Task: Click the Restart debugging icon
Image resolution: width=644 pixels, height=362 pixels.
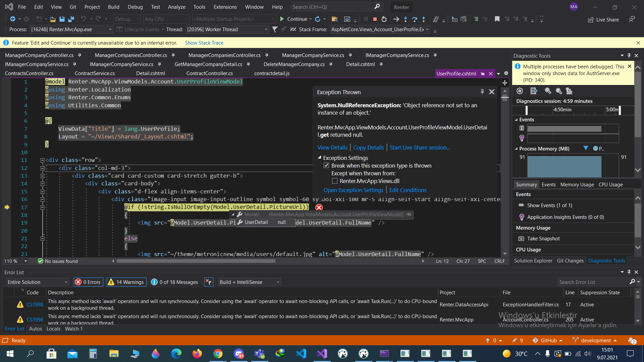Action: (384, 19)
